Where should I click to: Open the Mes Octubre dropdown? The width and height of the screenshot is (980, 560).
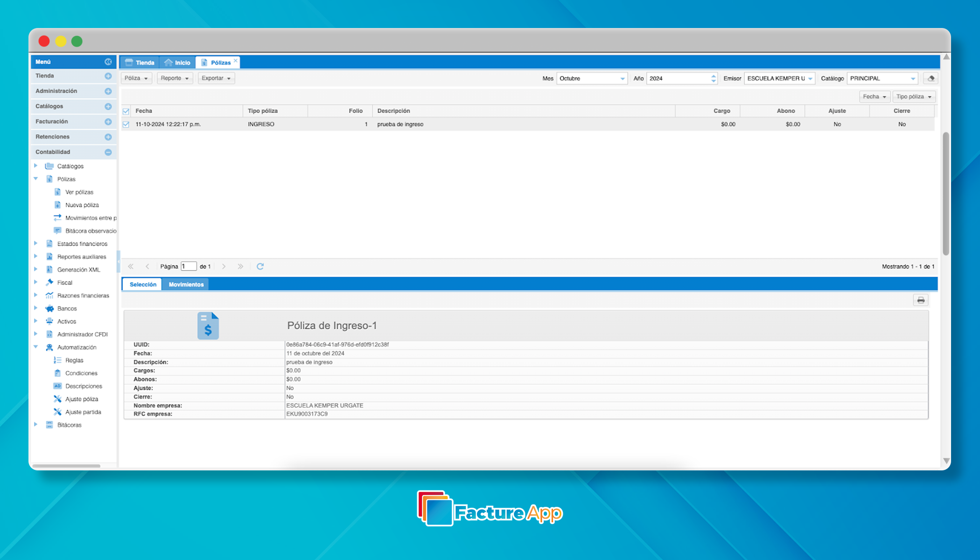tap(622, 78)
